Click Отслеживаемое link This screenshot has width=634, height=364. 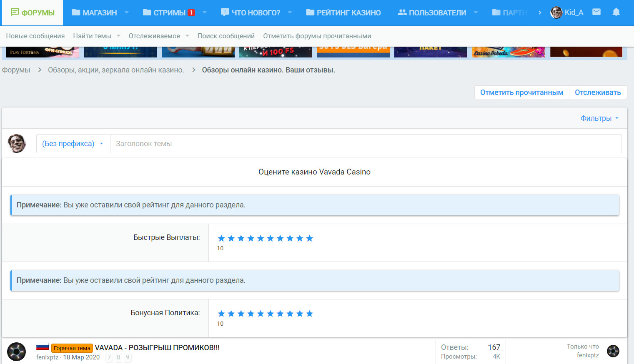154,36
